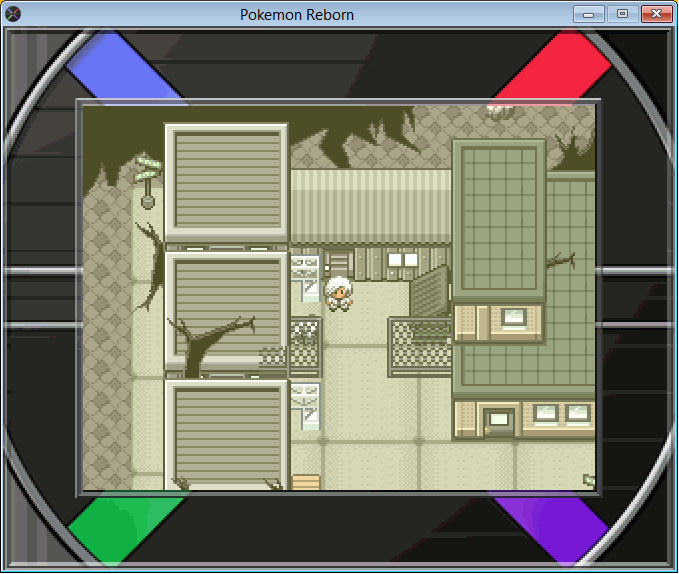Image resolution: width=679 pixels, height=574 pixels.
Task: Click the white-haired player character
Action: coord(339,294)
